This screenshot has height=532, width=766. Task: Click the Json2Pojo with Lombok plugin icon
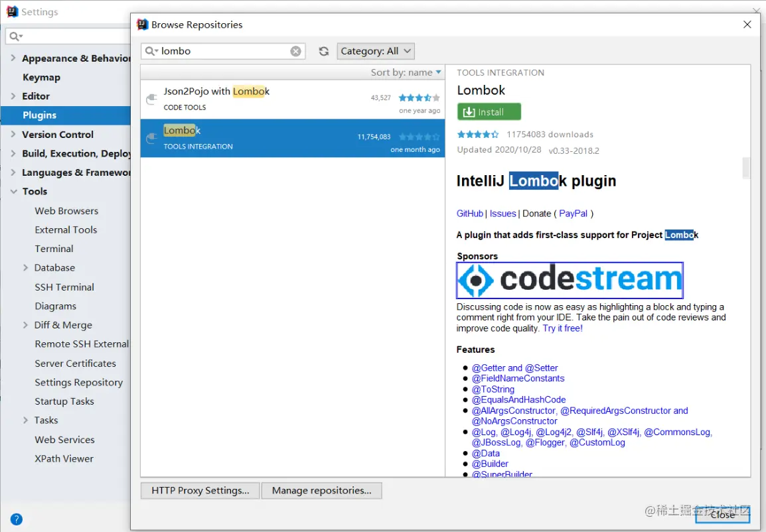(151, 99)
